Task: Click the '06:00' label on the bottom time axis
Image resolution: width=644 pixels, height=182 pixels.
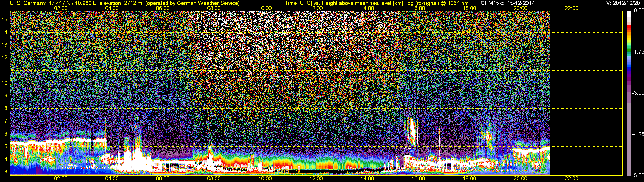Action: [163, 179]
